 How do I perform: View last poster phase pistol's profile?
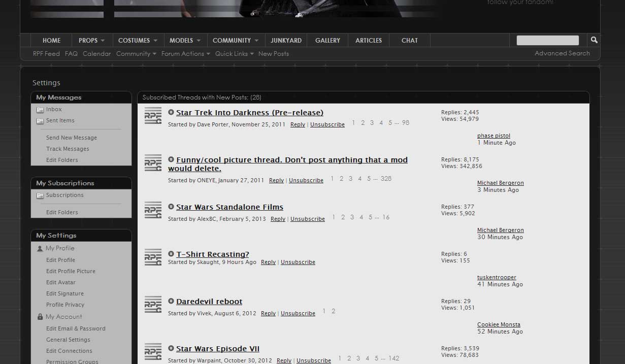point(494,136)
